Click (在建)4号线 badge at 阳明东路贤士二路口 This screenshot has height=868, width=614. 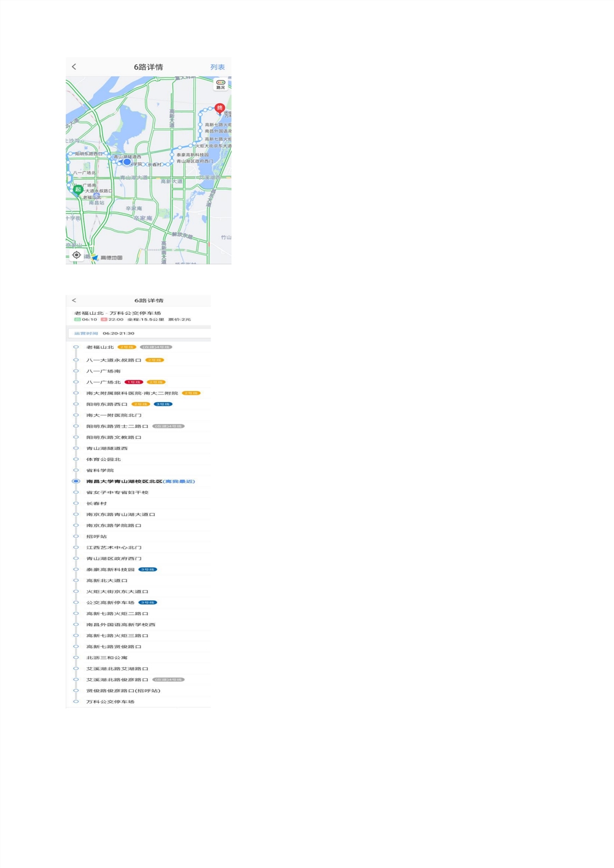168,426
